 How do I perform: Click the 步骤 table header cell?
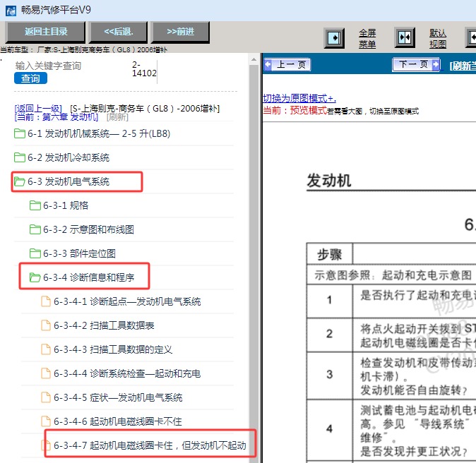coord(329,254)
